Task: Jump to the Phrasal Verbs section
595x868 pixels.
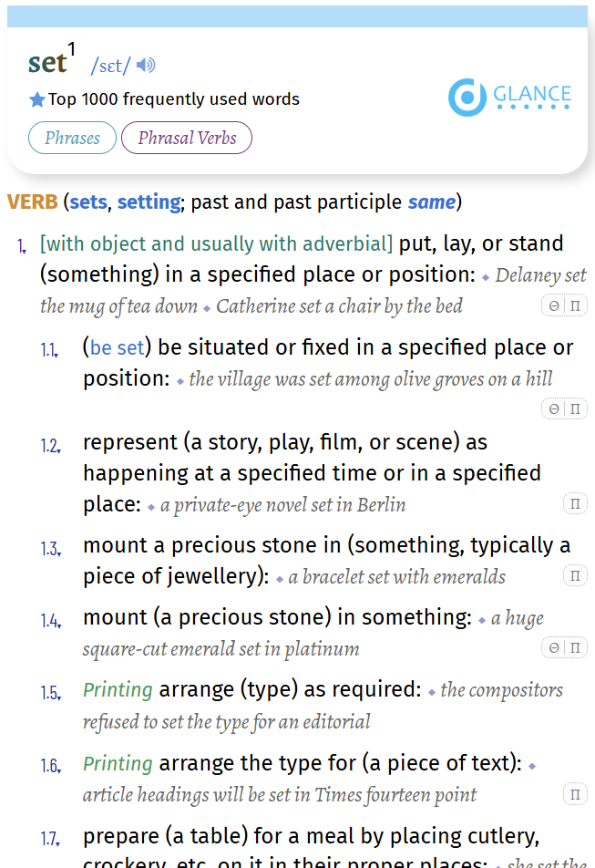Action: [187, 139]
